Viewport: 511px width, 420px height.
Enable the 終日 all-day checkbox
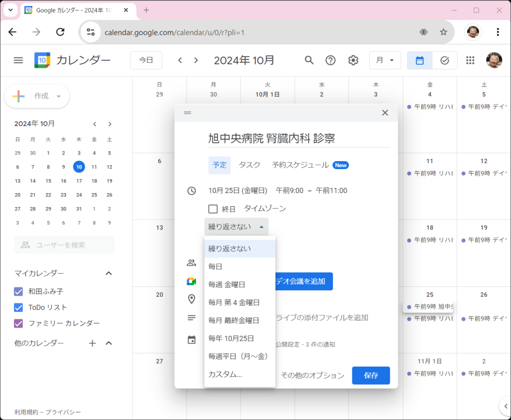[213, 209]
